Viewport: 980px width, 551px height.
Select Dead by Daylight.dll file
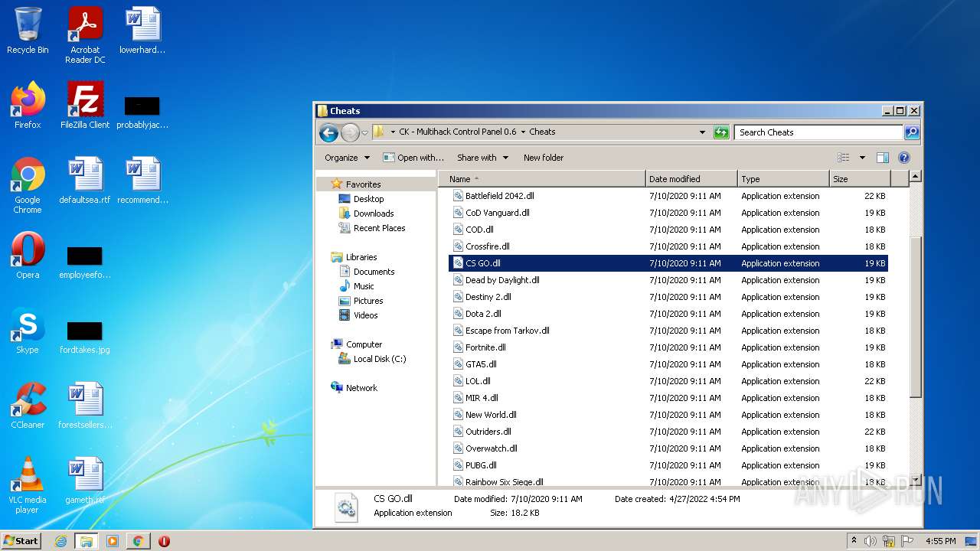click(x=668, y=280)
